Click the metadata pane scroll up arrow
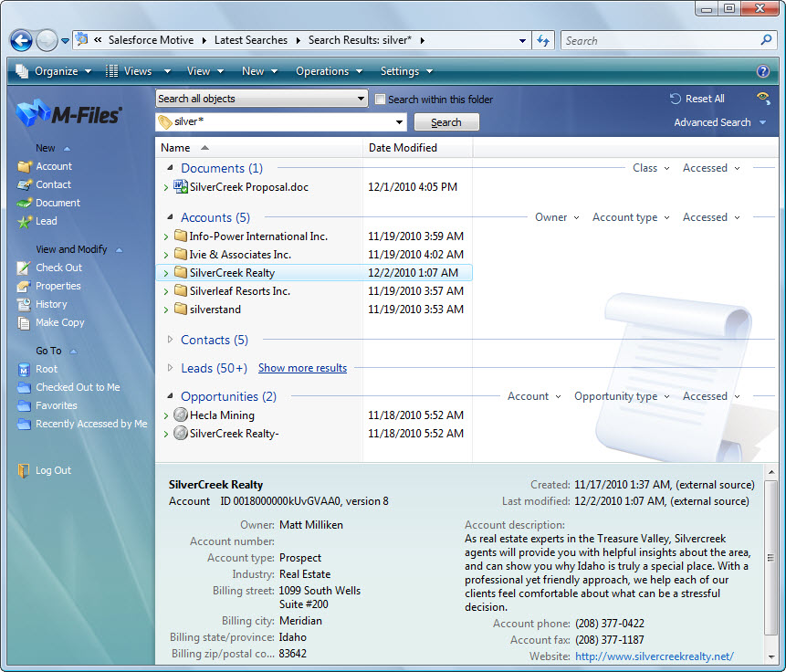This screenshot has height=672, width=786. pyautogui.click(x=771, y=472)
